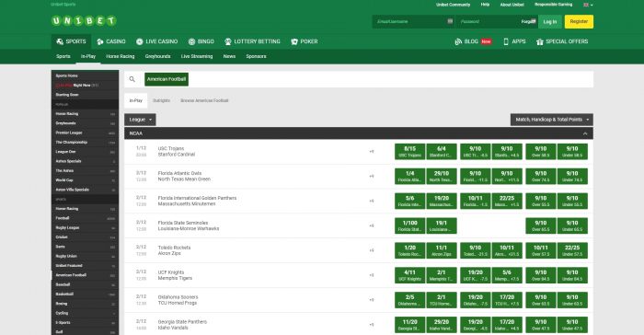Show more markets for Toledo Rockets match
This screenshot has width=644, height=335.
pyautogui.click(x=372, y=250)
